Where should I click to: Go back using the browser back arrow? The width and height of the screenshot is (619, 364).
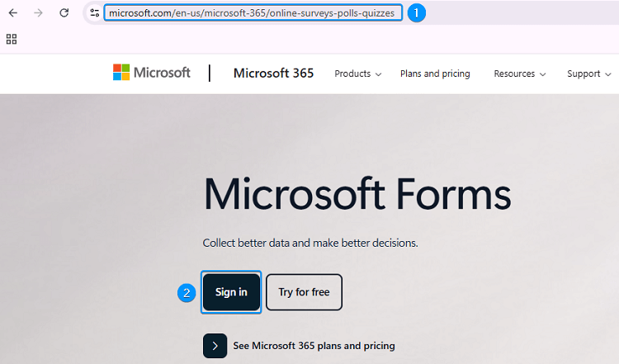pos(13,13)
